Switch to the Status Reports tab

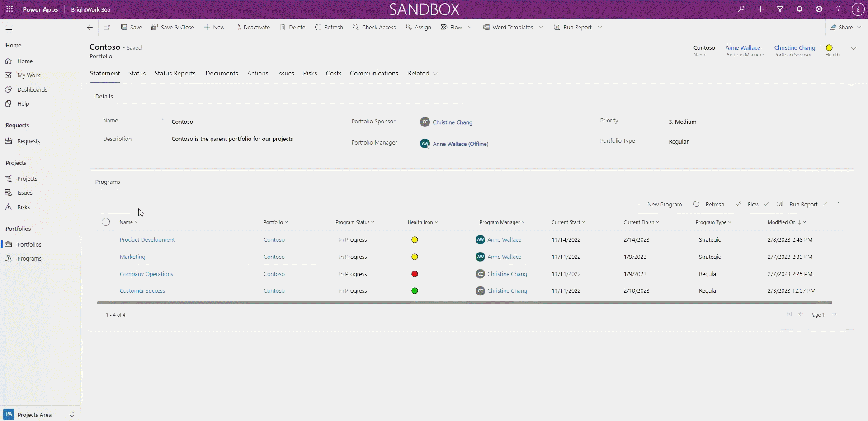click(x=175, y=74)
